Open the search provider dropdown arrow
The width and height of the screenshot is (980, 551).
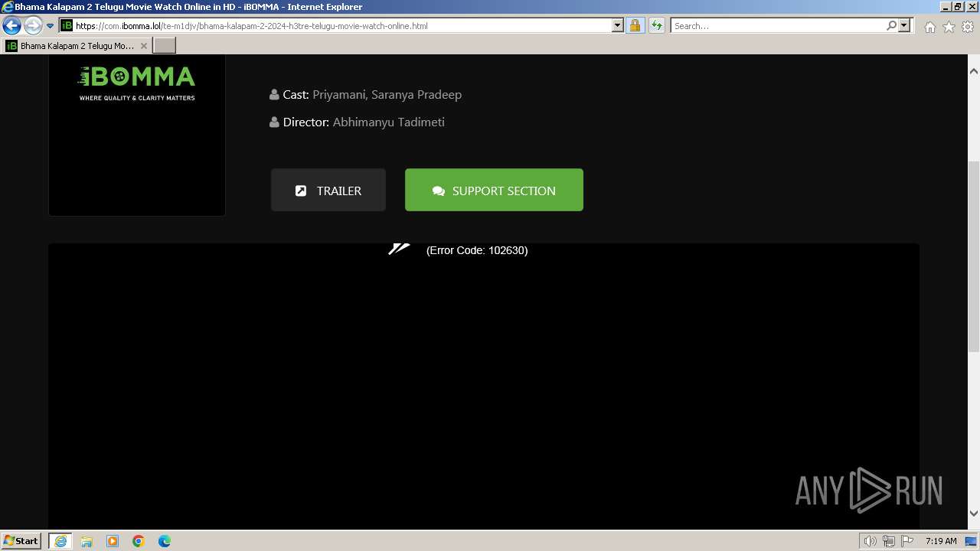[x=904, y=25]
